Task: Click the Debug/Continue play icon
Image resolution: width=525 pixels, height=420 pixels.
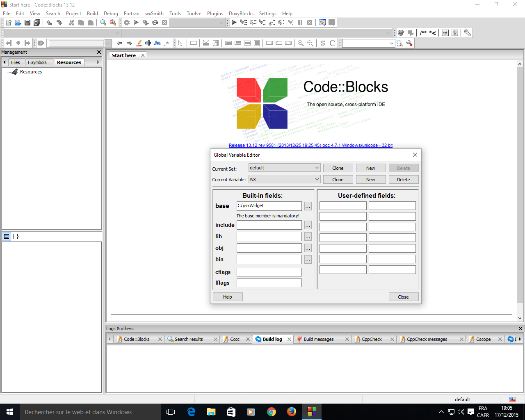Action: click(x=234, y=23)
